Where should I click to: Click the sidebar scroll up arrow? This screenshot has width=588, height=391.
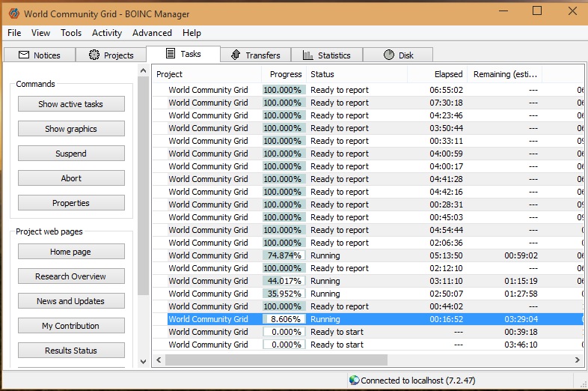[x=143, y=70]
